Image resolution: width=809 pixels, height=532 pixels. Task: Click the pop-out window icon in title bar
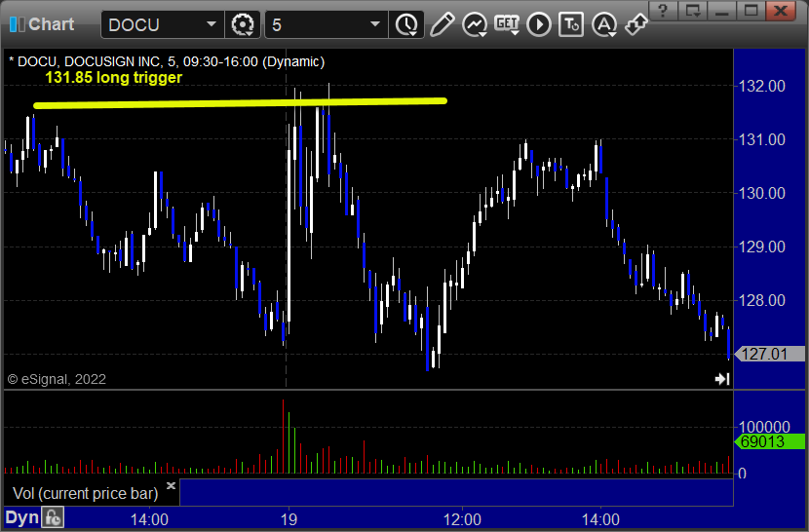click(x=693, y=10)
